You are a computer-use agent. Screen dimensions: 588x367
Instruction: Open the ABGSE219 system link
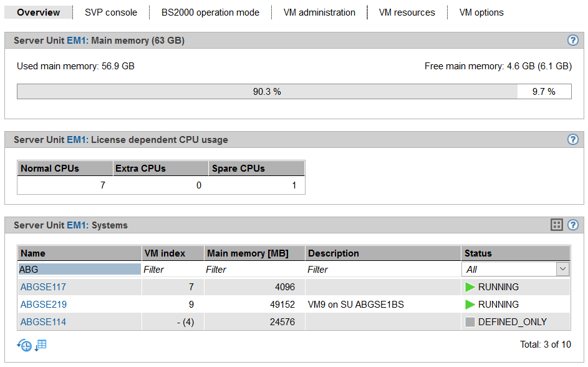coord(44,305)
